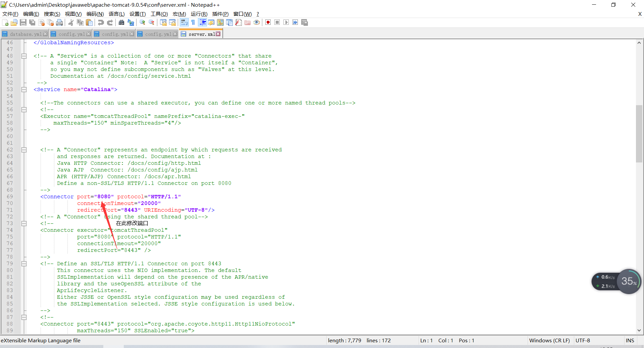Toggle the indent guide toolbar button

[x=203, y=22]
